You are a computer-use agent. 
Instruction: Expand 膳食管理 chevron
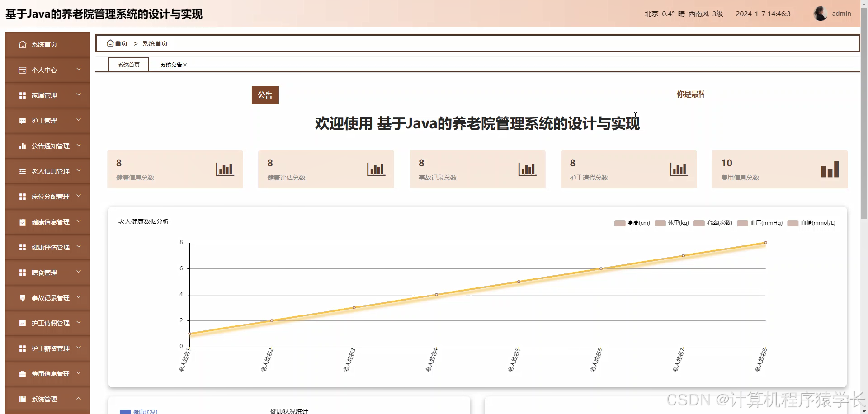point(79,272)
